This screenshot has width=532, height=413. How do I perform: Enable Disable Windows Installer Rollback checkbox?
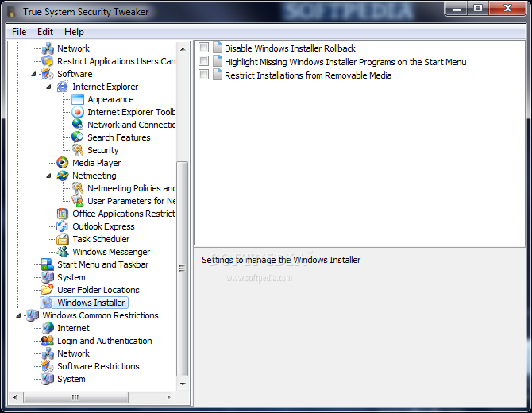tap(203, 48)
